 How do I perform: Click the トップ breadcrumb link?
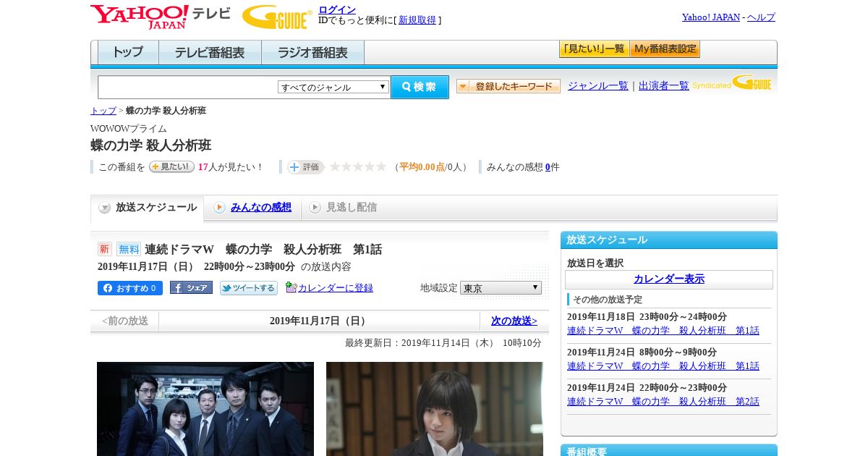[103, 111]
